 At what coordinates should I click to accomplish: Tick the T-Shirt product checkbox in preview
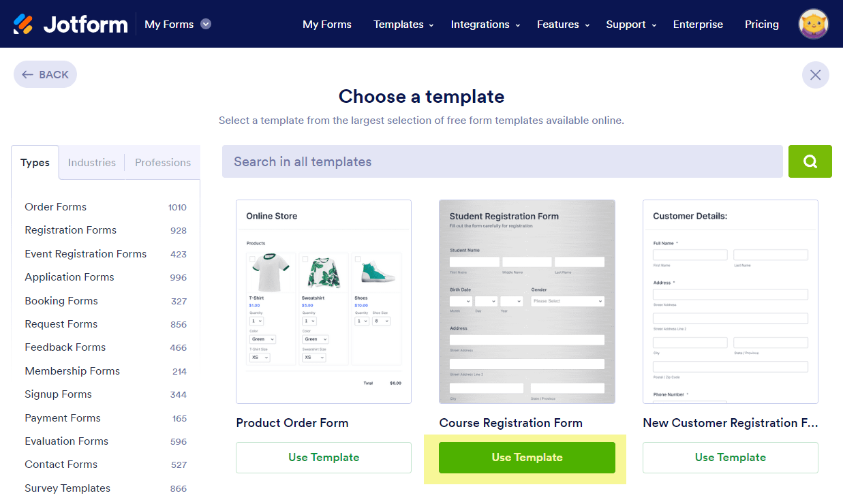pos(253,259)
